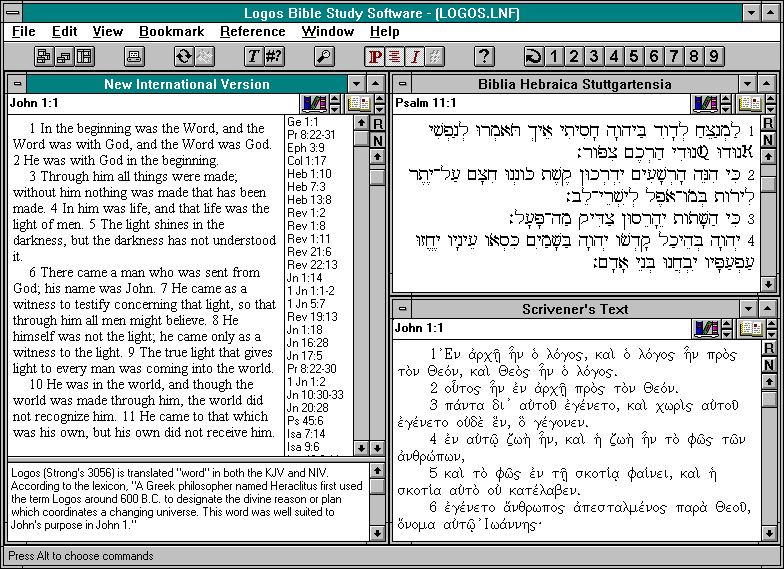The height and width of the screenshot is (569, 784).
Task: Click the curved arrow icon before number 1
Action: tap(534, 56)
